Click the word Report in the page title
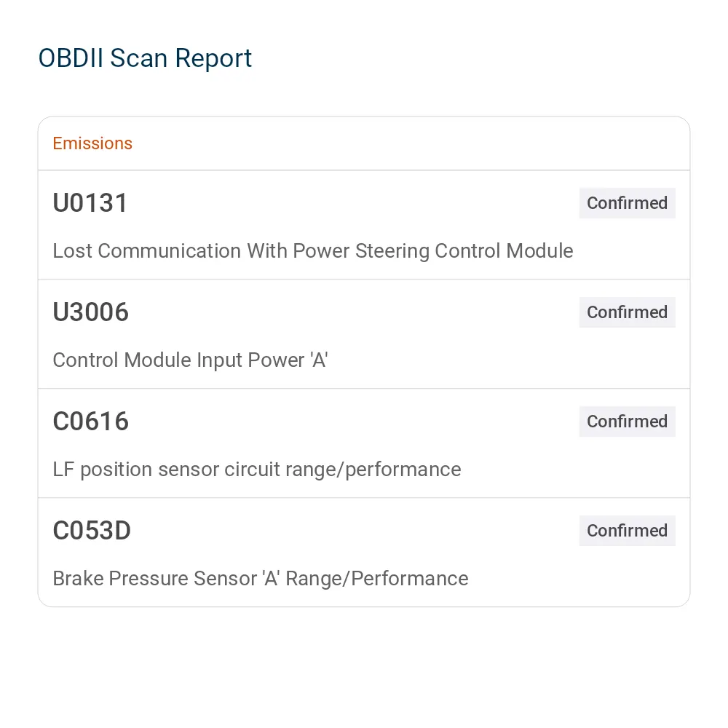 tap(213, 59)
